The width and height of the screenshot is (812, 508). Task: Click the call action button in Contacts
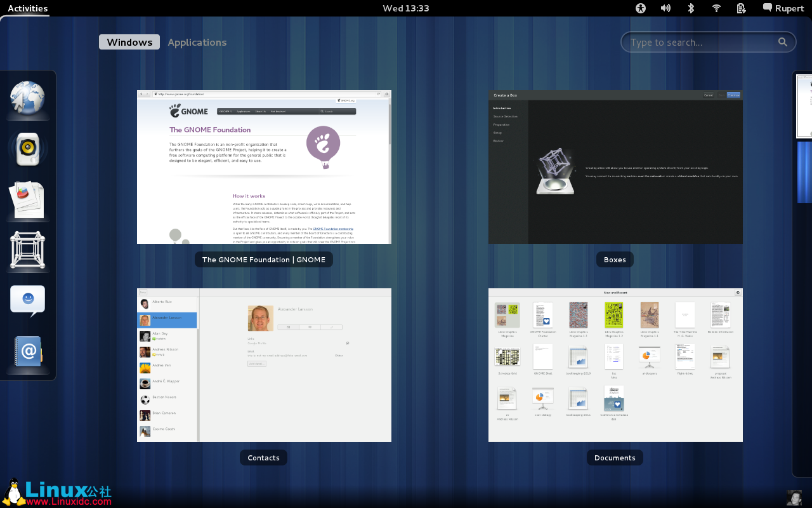coord(331,328)
